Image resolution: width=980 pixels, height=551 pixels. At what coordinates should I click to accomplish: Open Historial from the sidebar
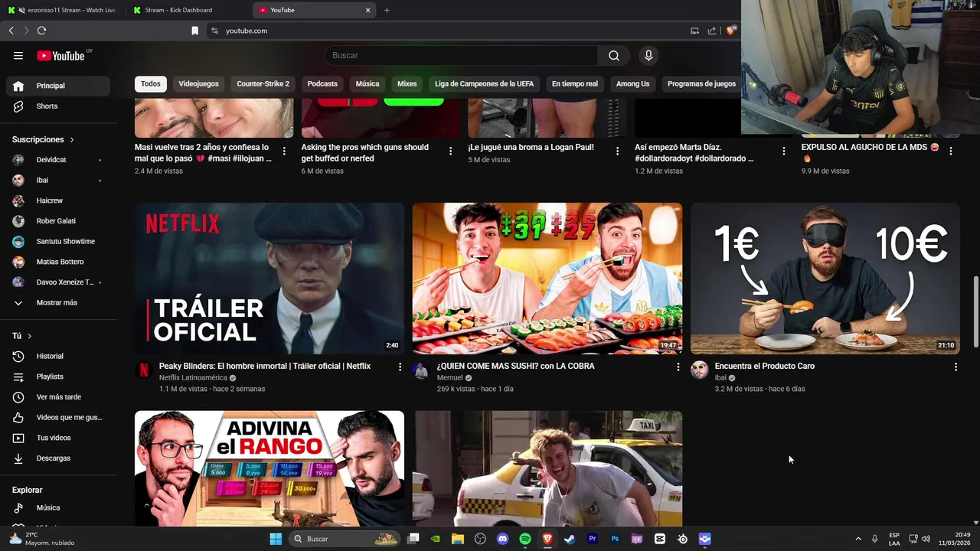[58, 356]
